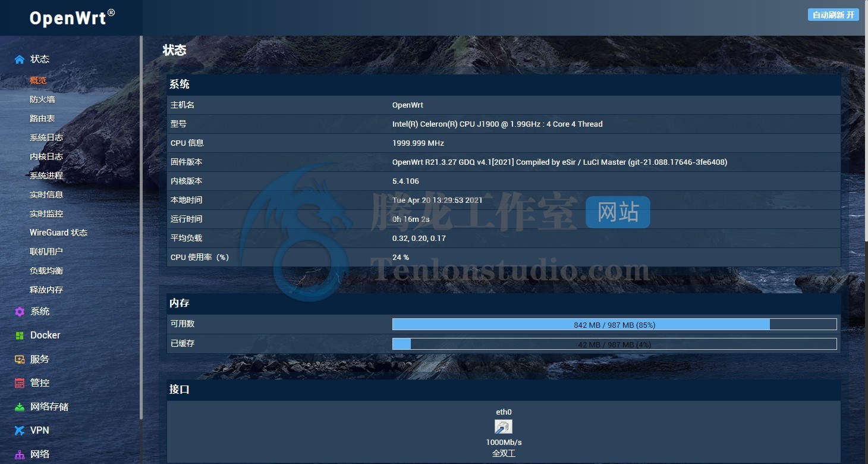Viewport: 868px width, 464px height.
Task: Click the uptime 0h 16m 2s value
Action: click(x=411, y=220)
